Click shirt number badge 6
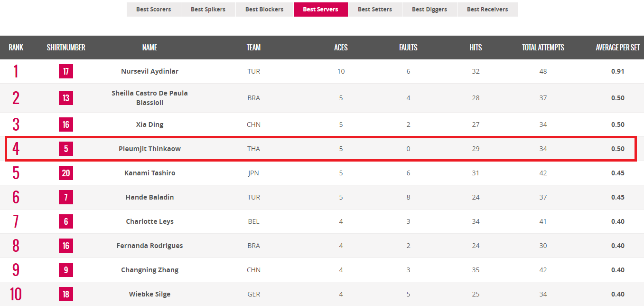The image size is (644, 306). tap(66, 222)
